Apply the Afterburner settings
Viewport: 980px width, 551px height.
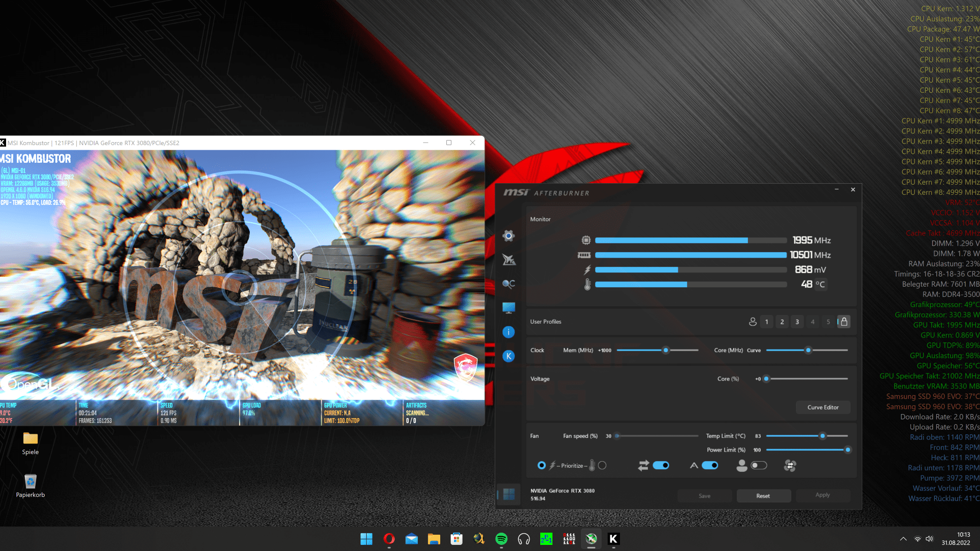pos(823,495)
